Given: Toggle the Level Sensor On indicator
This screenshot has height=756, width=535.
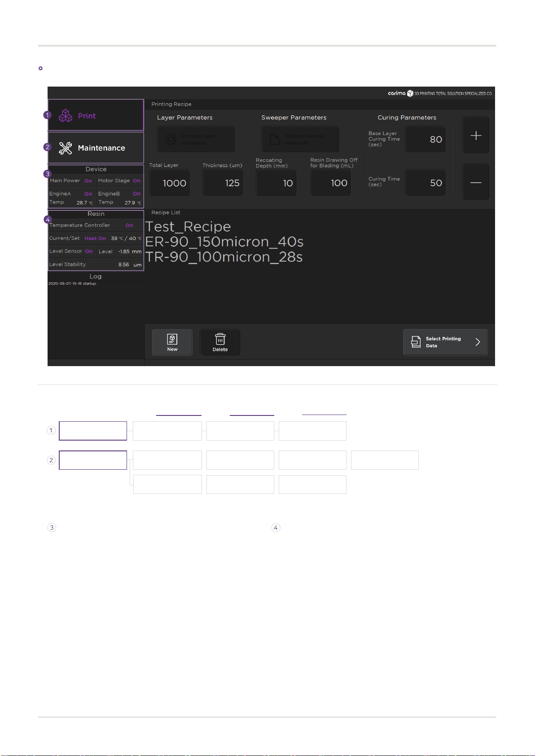Looking at the screenshot, I should pyautogui.click(x=89, y=251).
